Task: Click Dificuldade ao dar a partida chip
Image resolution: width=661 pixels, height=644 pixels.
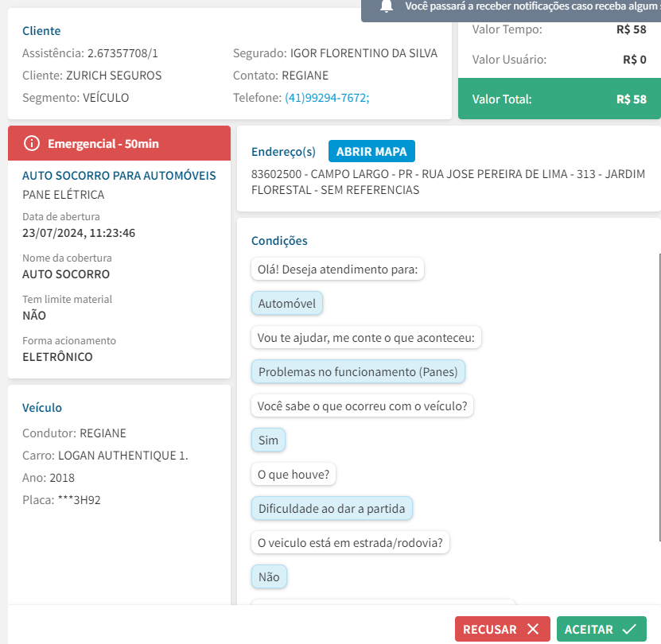Action: (332, 508)
